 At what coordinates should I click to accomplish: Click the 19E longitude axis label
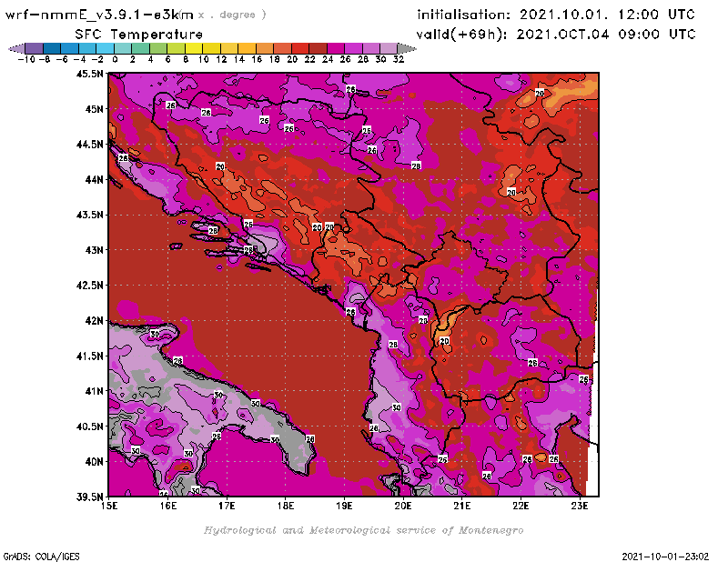point(345,506)
